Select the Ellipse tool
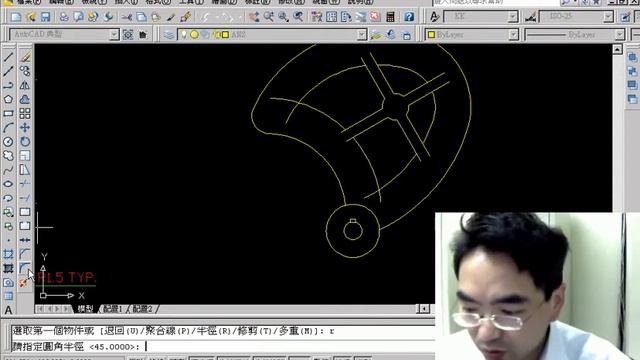The image size is (640, 360). [8, 184]
